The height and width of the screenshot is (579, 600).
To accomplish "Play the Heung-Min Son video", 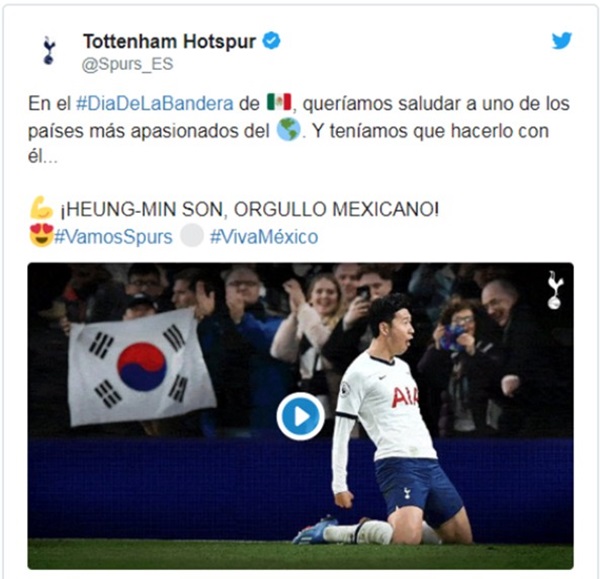I will (x=300, y=416).
